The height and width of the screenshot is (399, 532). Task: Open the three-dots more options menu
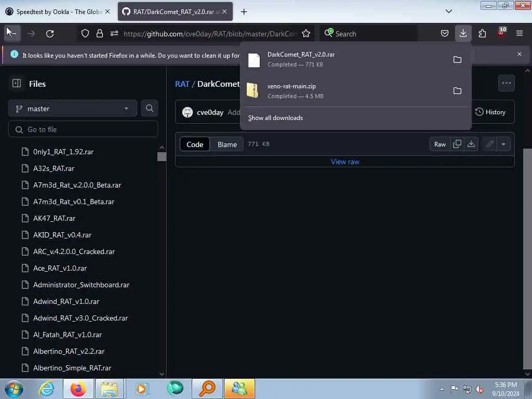coord(507,83)
